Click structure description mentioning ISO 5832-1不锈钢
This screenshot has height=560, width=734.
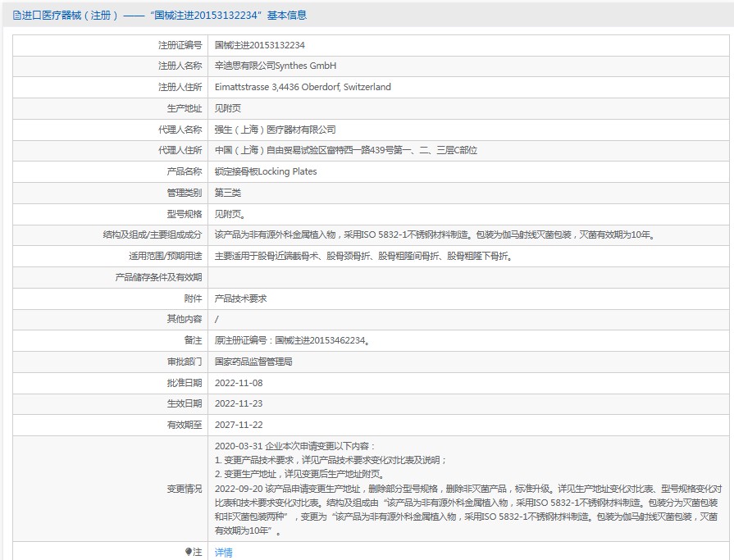(435, 234)
